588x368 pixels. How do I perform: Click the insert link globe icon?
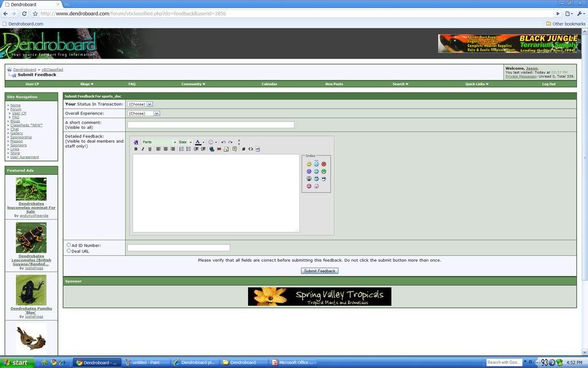coord(212,149)
